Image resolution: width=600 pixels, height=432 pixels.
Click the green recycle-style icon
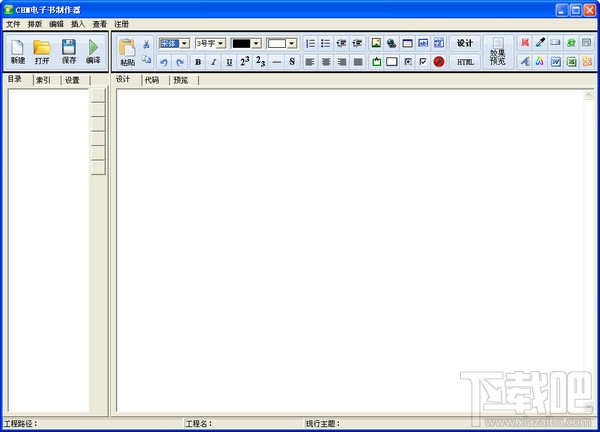click(x=571, y=42)
